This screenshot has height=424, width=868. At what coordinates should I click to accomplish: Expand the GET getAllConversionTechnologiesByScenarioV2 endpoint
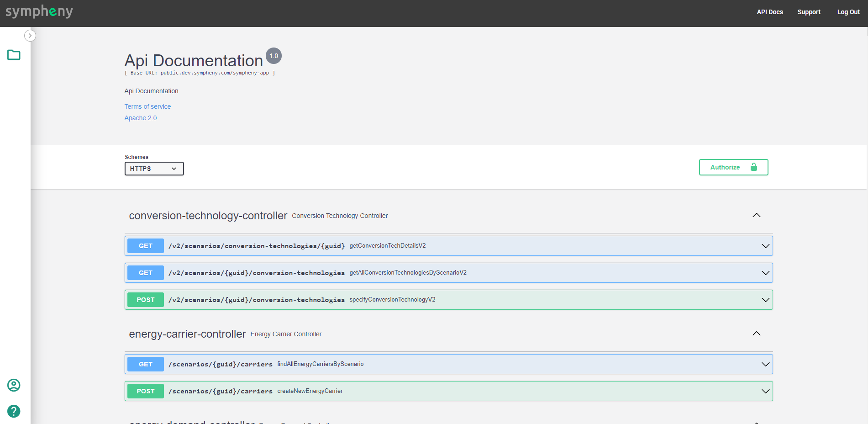(x=765, y=273)
